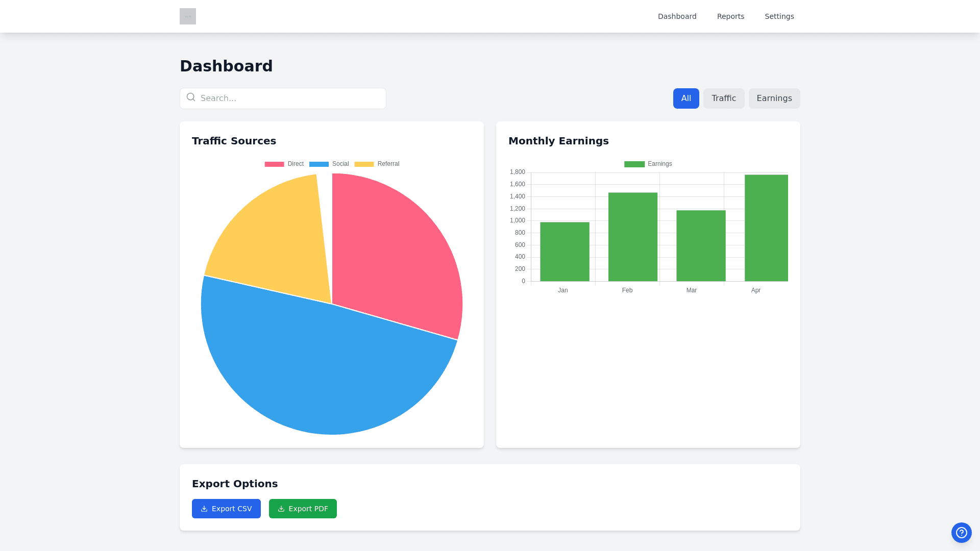Open Reports in the top navigation
The height and width of the screenshot is (551, 980).
pyautogui.click(x=730, y=16)
